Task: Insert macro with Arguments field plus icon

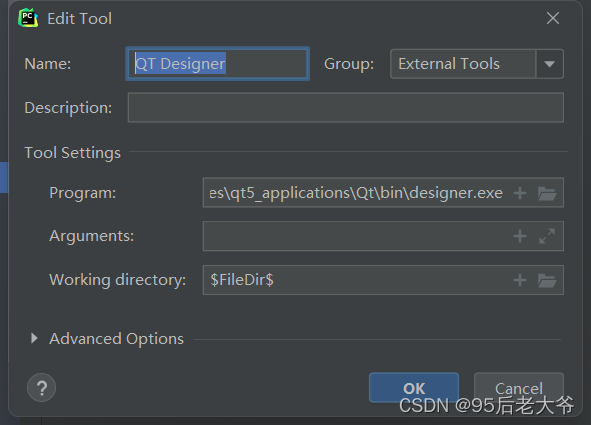Action: (x=520, y=236)
